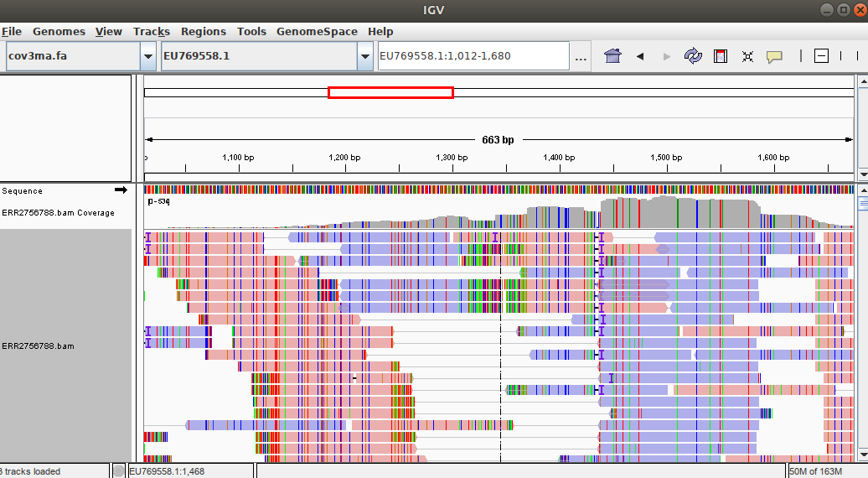This screenshot has width=868, height=478.
Task: Click the gray coverage histogram
Action: (499, 212)
